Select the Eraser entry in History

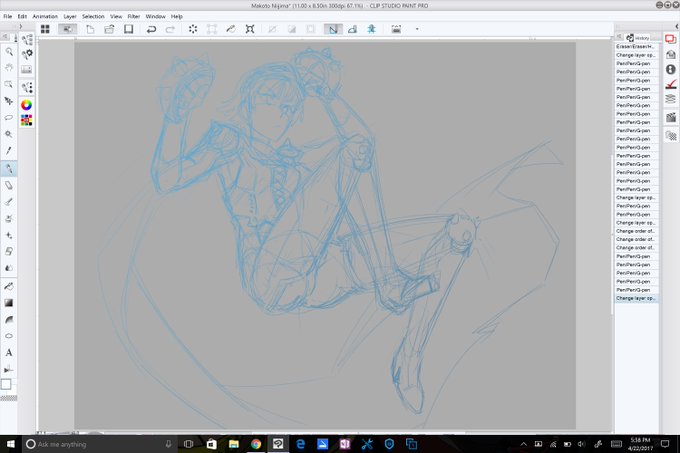pyautogui.click(x=637, y=46)
